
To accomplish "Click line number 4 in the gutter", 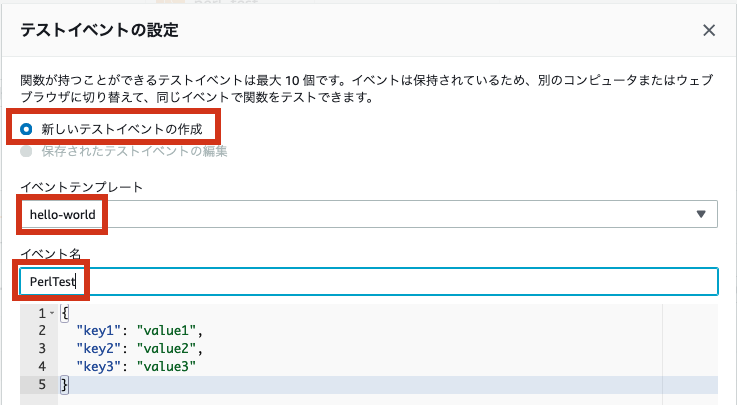I will tap(42, 366).
